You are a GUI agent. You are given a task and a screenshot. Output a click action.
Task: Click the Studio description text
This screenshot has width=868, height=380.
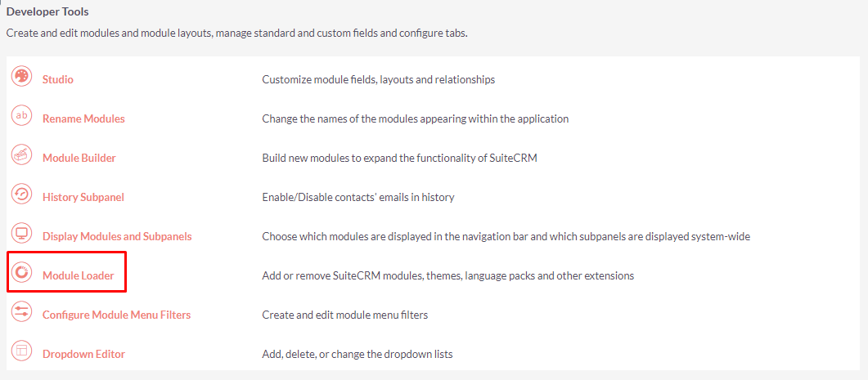[x=378, y=79]
